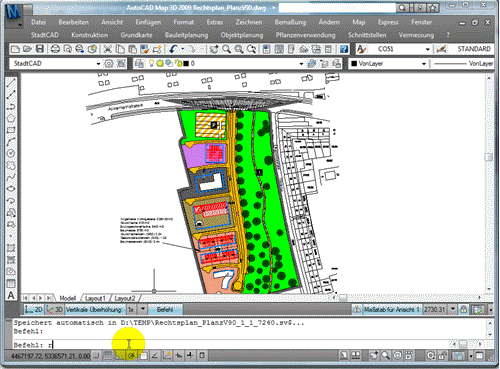Click the Print icon in toolbar

pyautogui.click(x=55, y=49)
